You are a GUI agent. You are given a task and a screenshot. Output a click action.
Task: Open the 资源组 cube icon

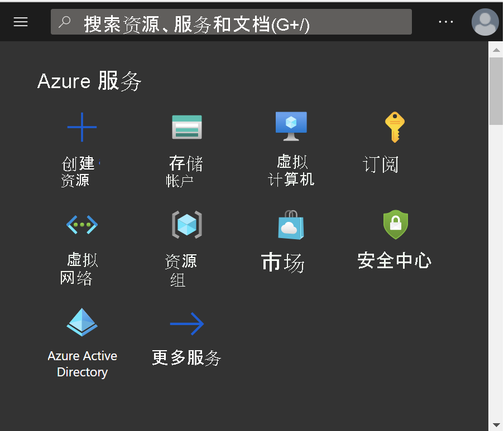tap(187, 225)
